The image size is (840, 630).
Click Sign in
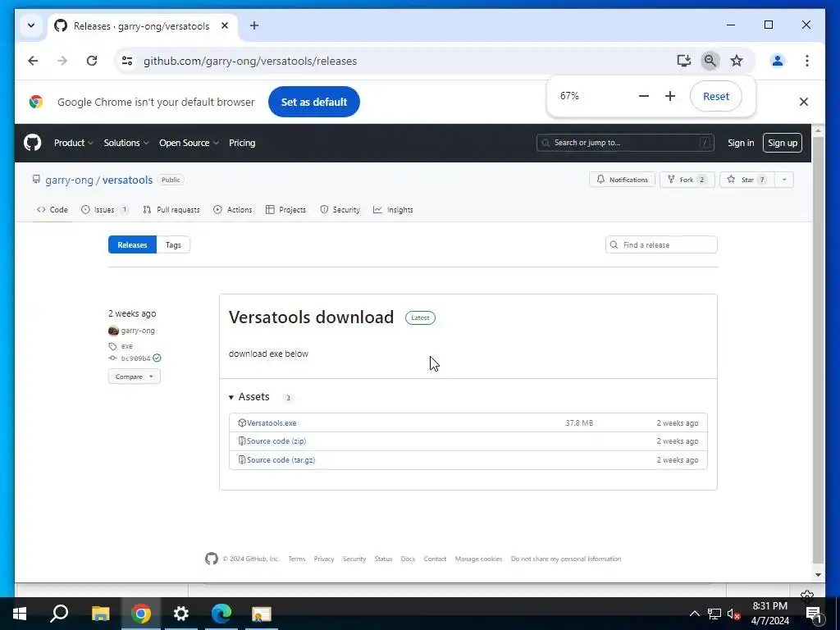point(741,143)
